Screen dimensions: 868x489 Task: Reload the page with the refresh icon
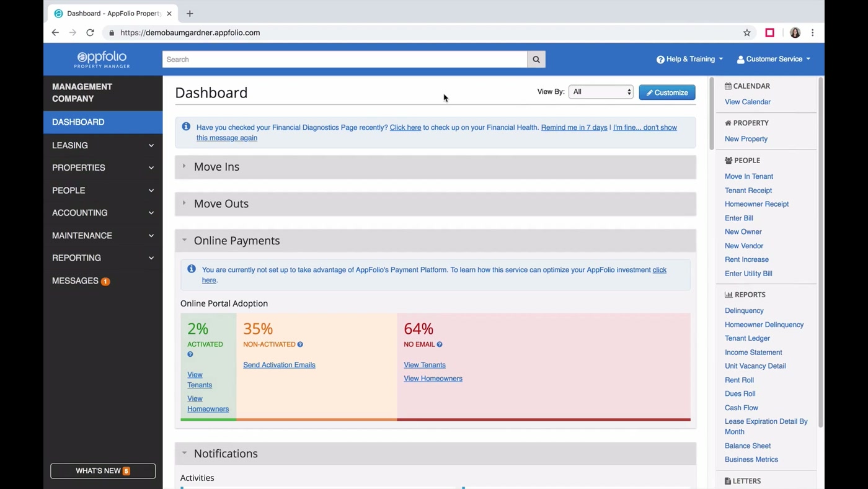pos(90,33)
